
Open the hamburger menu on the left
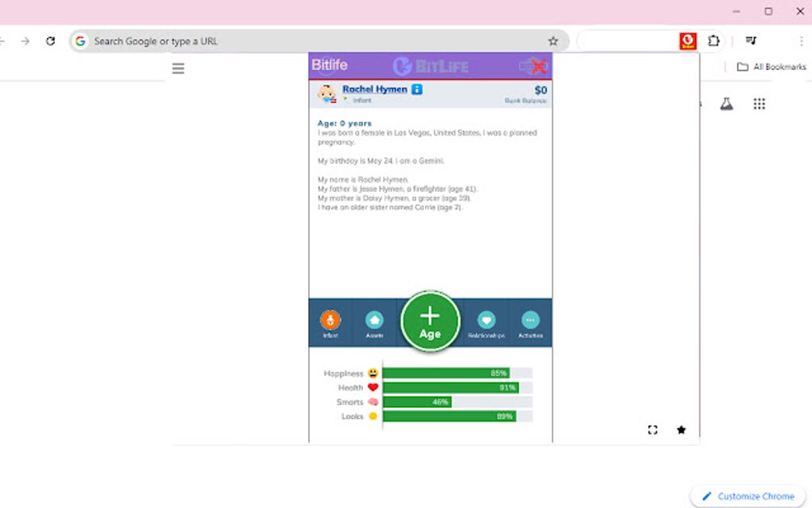pyautogui.click(x=178, y=68)
